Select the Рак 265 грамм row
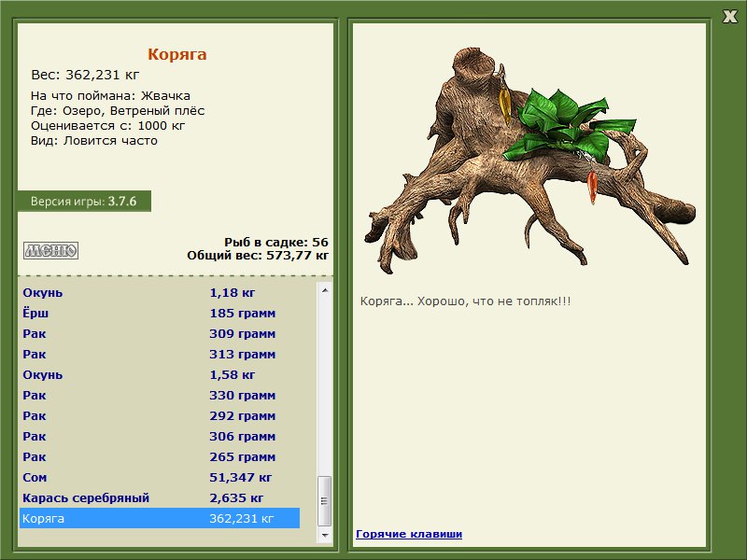The height and width of the screenshot is (560, 747). pos(160,456)
